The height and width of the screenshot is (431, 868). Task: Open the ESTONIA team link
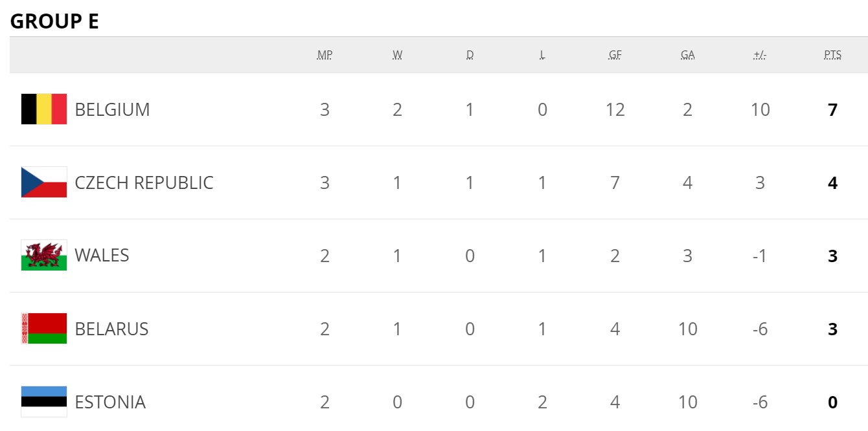tap(110, 402)
